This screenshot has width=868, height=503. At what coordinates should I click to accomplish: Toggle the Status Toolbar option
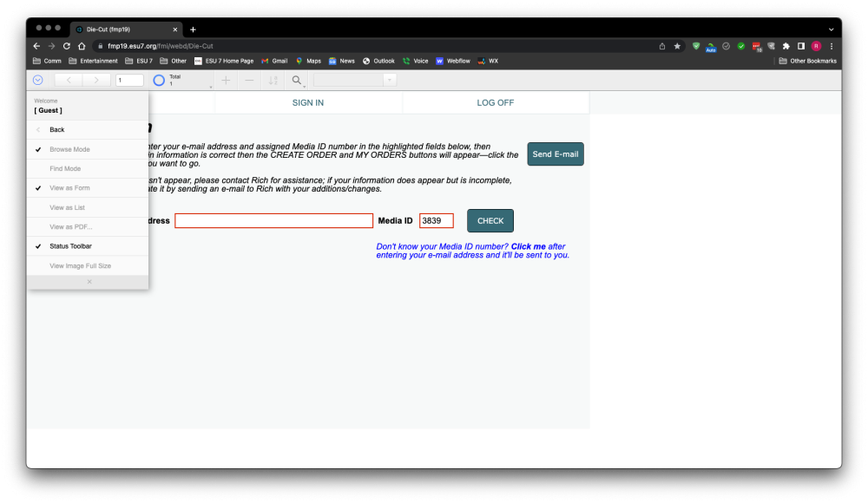71,245
